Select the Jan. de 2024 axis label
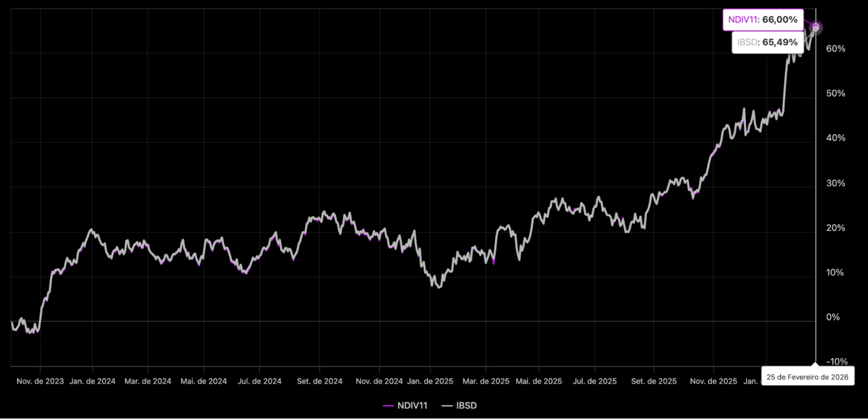The width and height of the screenshot is (868, 419). click(x=92, y=381)
